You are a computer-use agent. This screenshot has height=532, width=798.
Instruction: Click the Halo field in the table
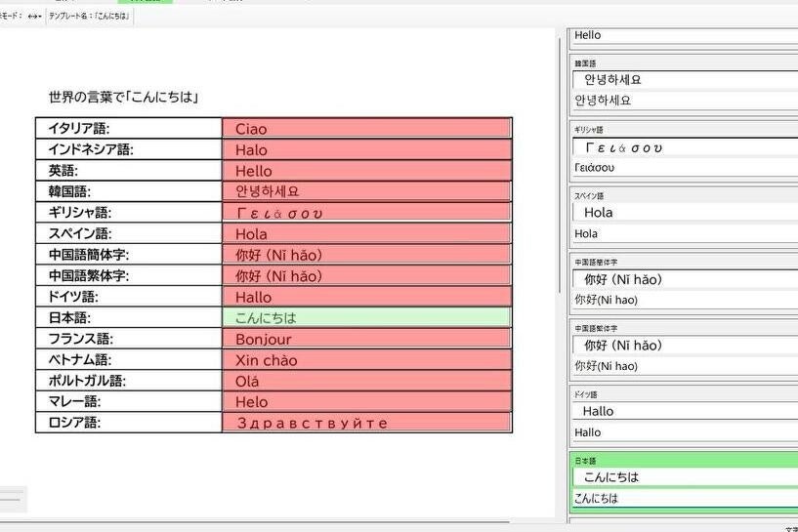(367, 149)
